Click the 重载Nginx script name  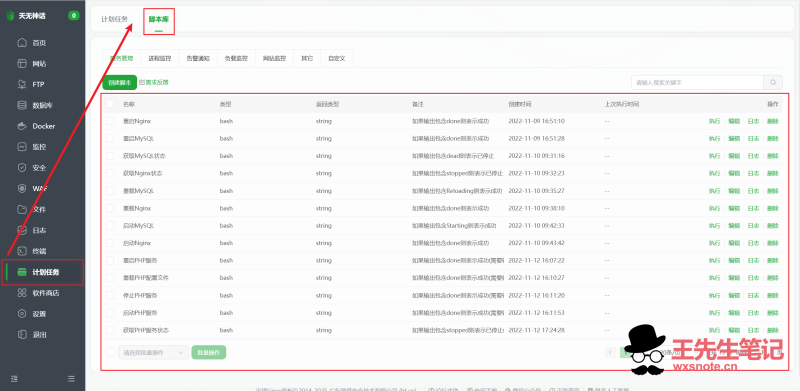pyautogui.click(x=137, y=208)
